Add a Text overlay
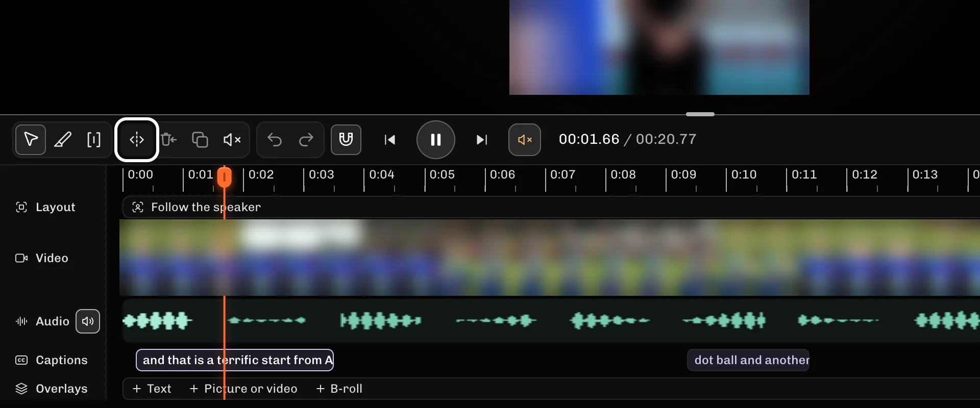 click(152, 389)
